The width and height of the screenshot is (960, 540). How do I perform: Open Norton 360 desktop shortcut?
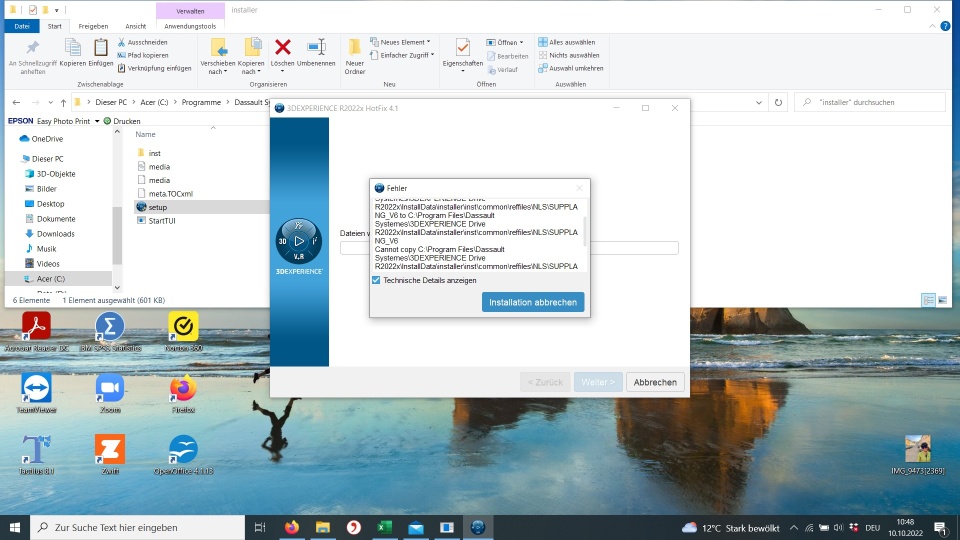[x=184, y=332]
